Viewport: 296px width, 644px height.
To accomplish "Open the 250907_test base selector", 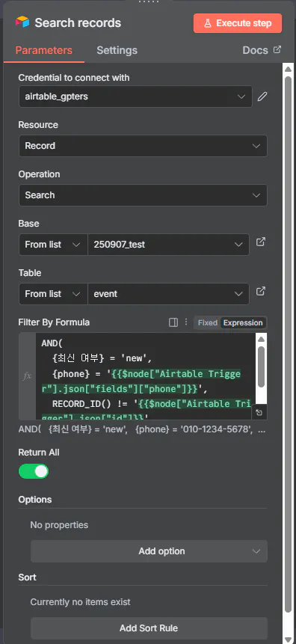I will click(168, 245).
